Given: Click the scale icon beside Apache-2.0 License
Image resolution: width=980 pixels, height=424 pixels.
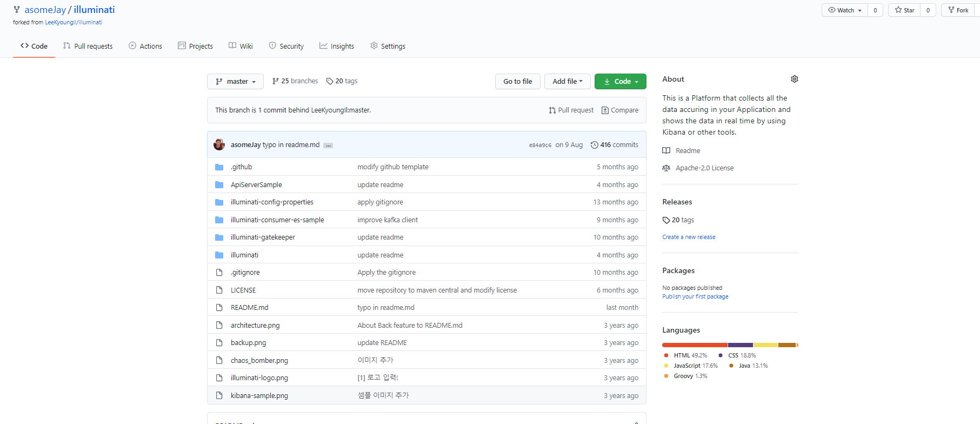Looking at the screenshot, I should click(666, 168).
